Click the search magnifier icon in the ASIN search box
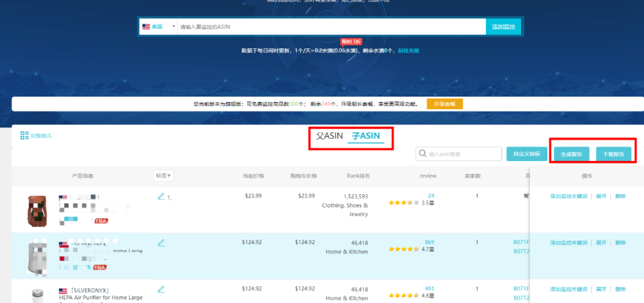644x303 pixels. pos(422,154)
